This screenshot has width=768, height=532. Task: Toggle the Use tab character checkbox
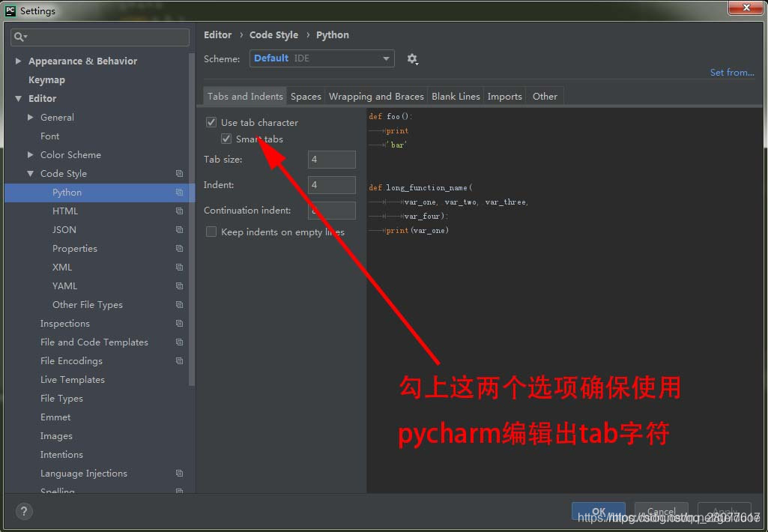pyautogui.click(x=211, y=122)
